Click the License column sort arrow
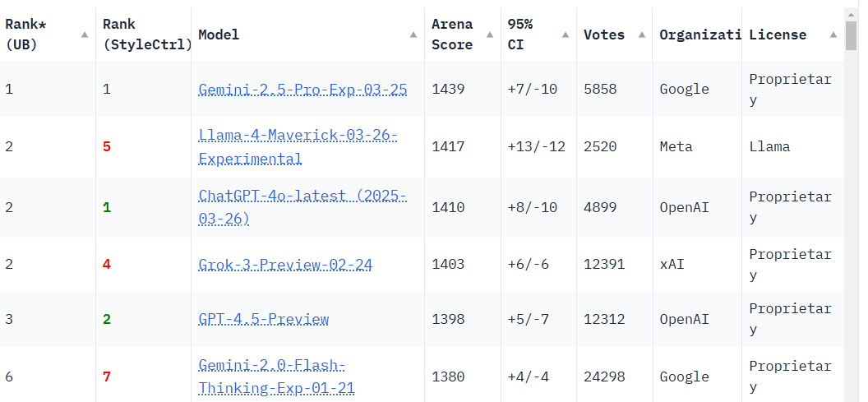 coord(833,35)
